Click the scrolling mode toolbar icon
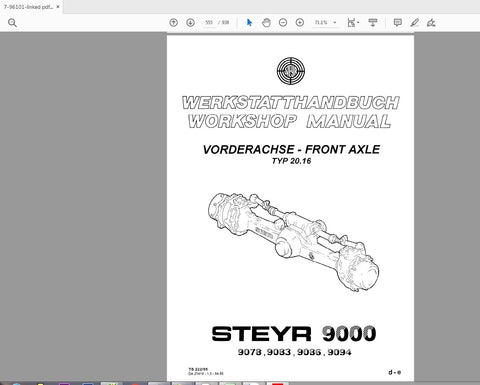Image resolution: width=480 pixels, height=385 pixels. [x=373, y=22]
